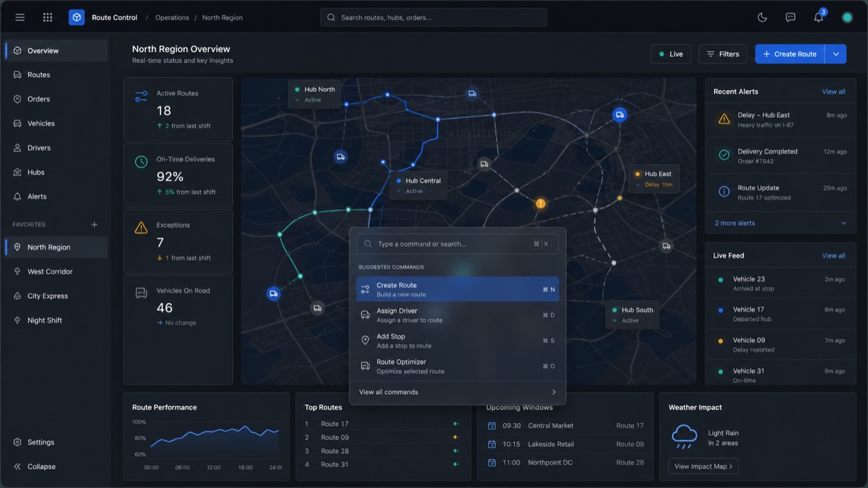Select Hub South map label
Viewport: 868px width, 488px height.
pyautogui.click(x=632, y=315)
